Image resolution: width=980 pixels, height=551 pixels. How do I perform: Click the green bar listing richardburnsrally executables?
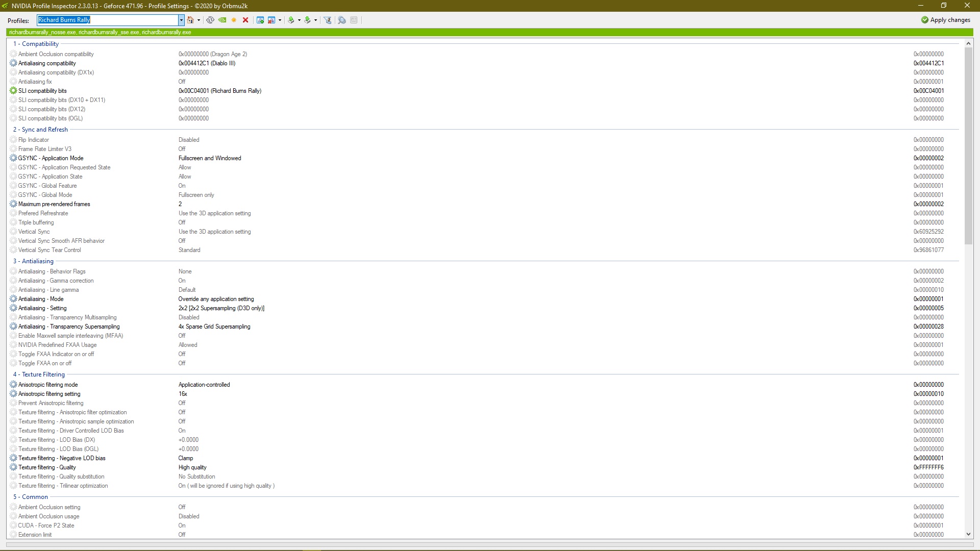(x=489, y=32)
